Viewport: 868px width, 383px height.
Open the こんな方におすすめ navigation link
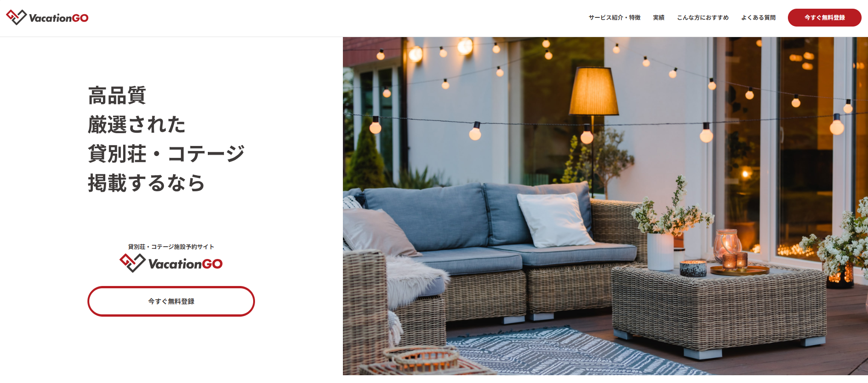coord(703,17)
